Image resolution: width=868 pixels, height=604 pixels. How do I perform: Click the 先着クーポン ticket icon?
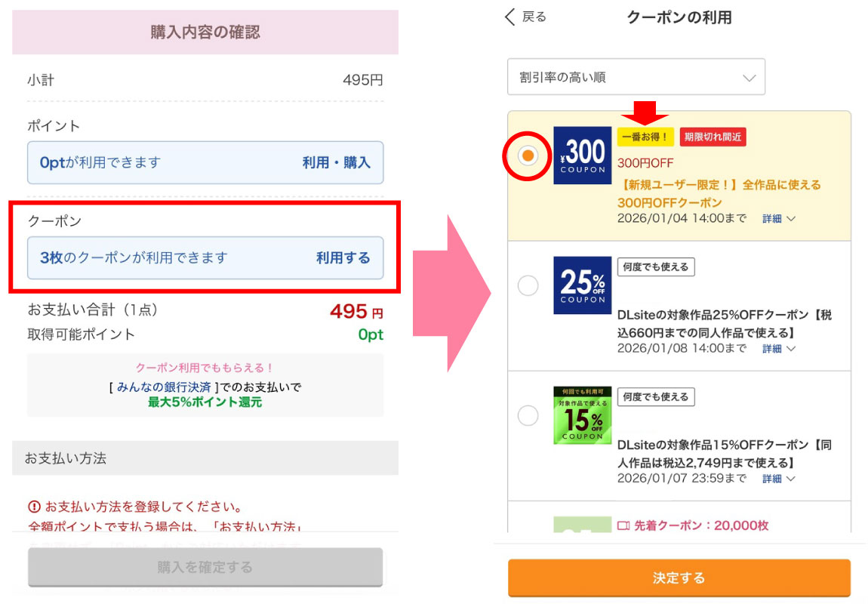point(623,525)
